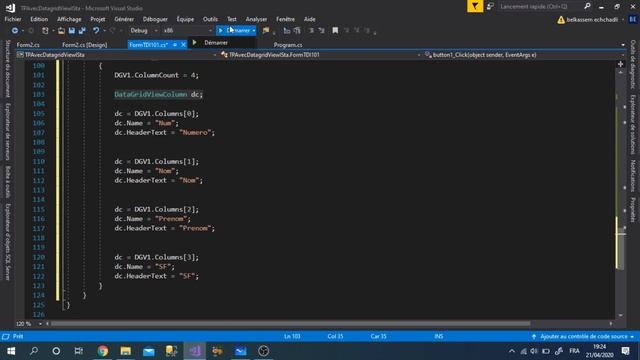Open Chrome from the taskbar

pyautogui.click(x=103, y=351)
